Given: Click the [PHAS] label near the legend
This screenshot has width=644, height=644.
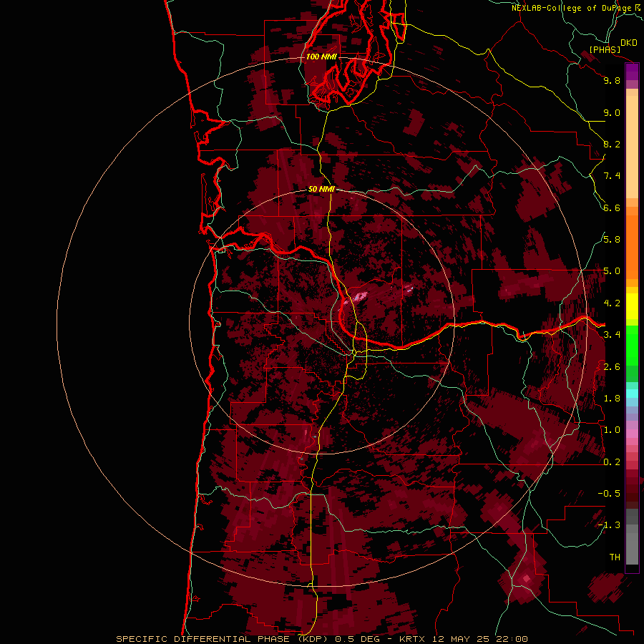Looking at the screenshot, I should click(605, 50).
